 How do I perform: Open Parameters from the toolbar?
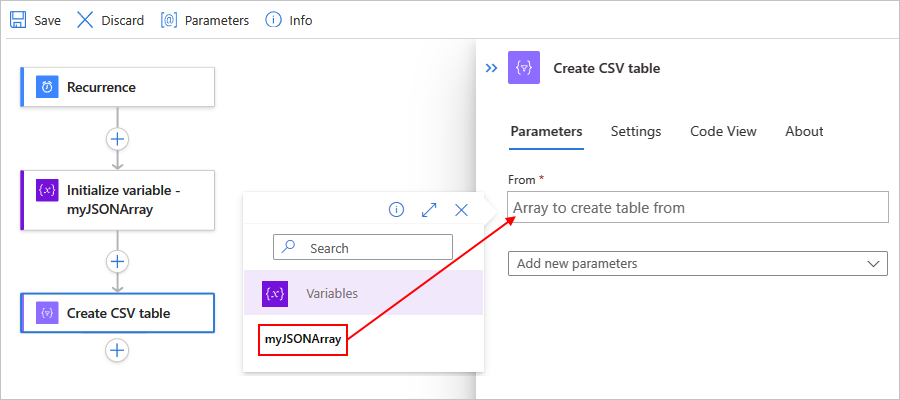coord(169,20)
